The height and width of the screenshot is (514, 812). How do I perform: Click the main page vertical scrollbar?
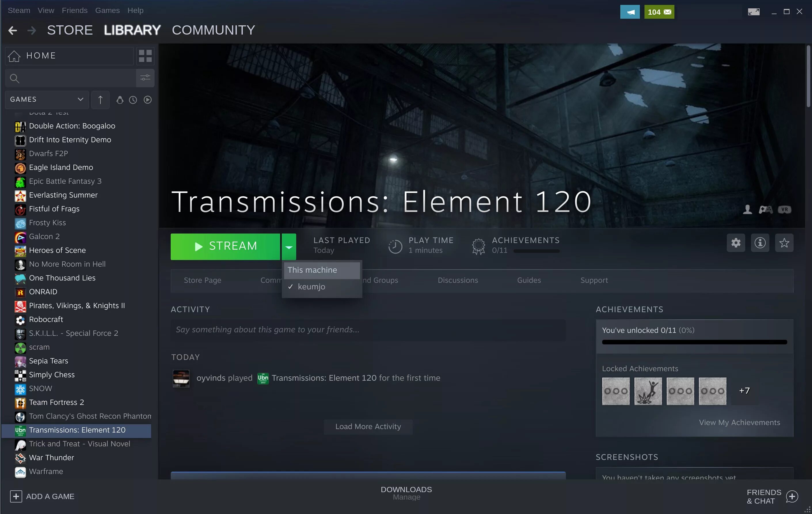(x=808, y=77)
